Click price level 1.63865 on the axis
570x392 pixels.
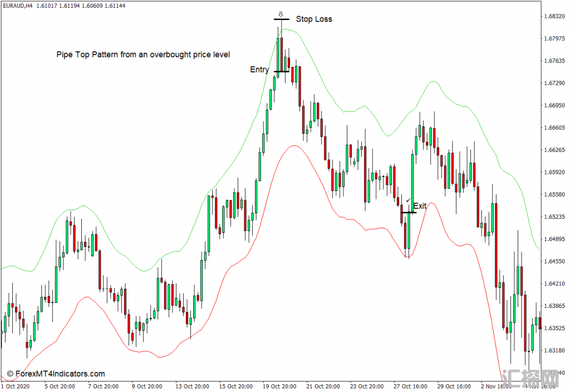554,306
